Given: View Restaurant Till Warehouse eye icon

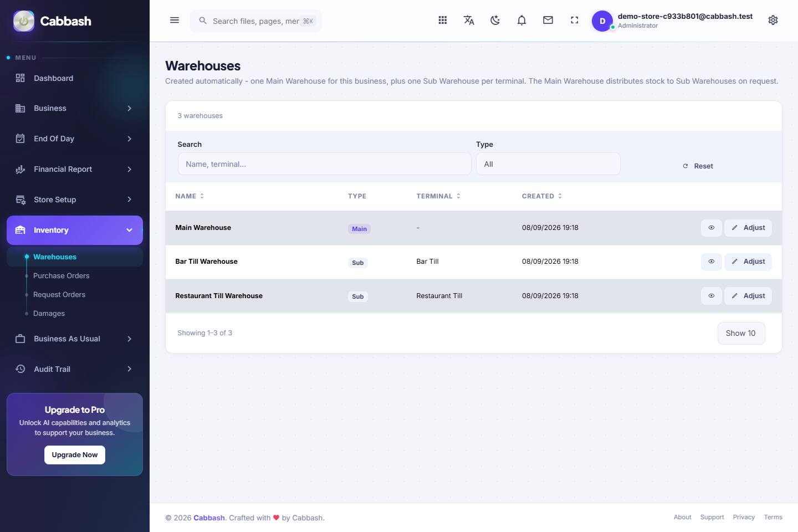Looking at the screenshot, I should point(712,296).
